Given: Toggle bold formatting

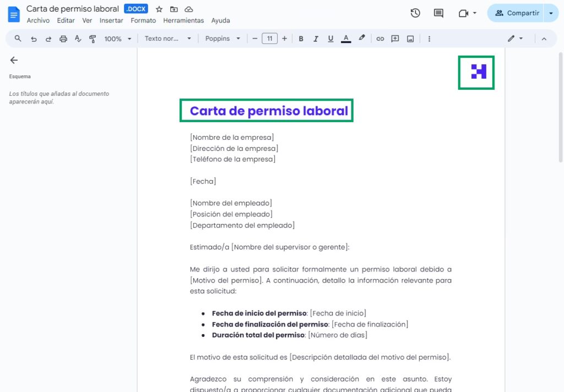Looking at the screenshot, I should 301,39.
